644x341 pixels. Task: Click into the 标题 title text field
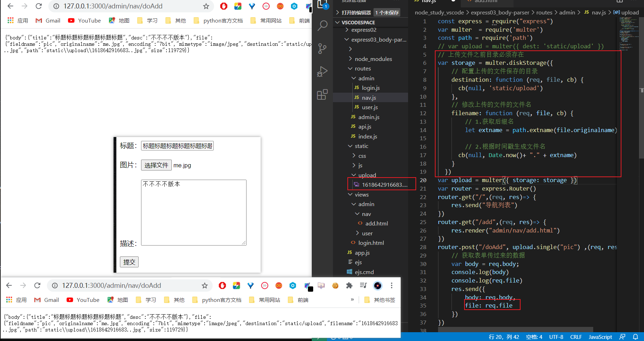coord(177,146)
